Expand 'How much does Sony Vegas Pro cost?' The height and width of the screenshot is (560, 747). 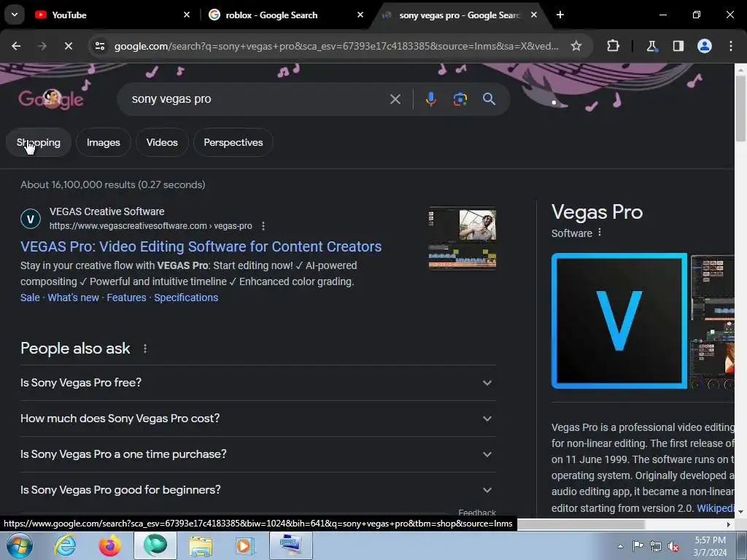[x=258, y=419]
